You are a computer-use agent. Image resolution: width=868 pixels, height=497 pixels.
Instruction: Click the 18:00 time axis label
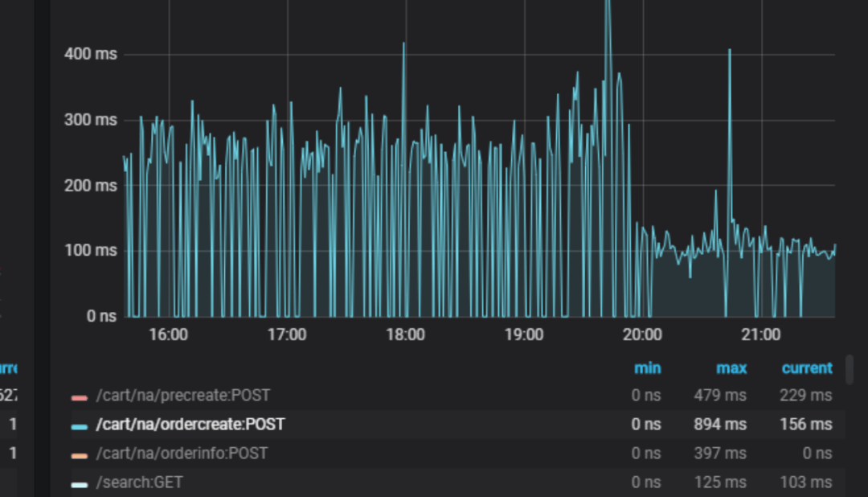coord(405,335)
